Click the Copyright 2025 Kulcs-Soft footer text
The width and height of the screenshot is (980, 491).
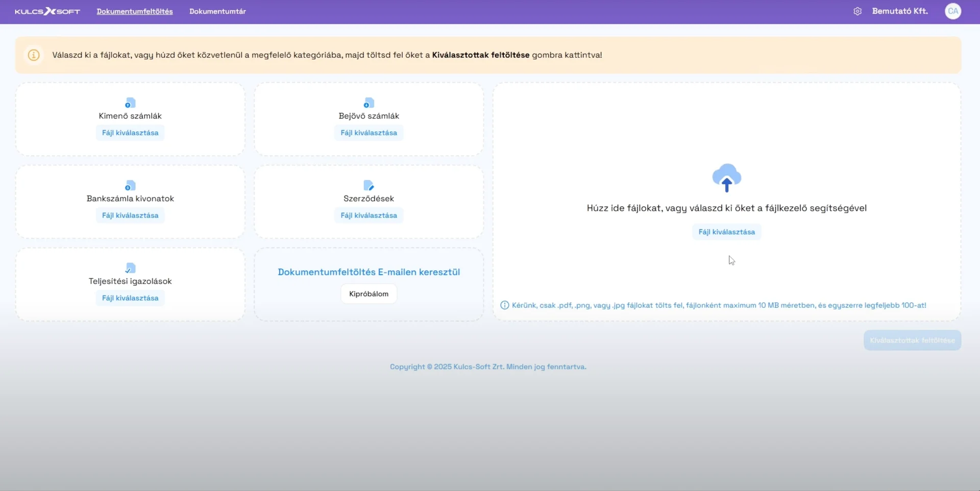pyautogui.click(x=488, y=366)
